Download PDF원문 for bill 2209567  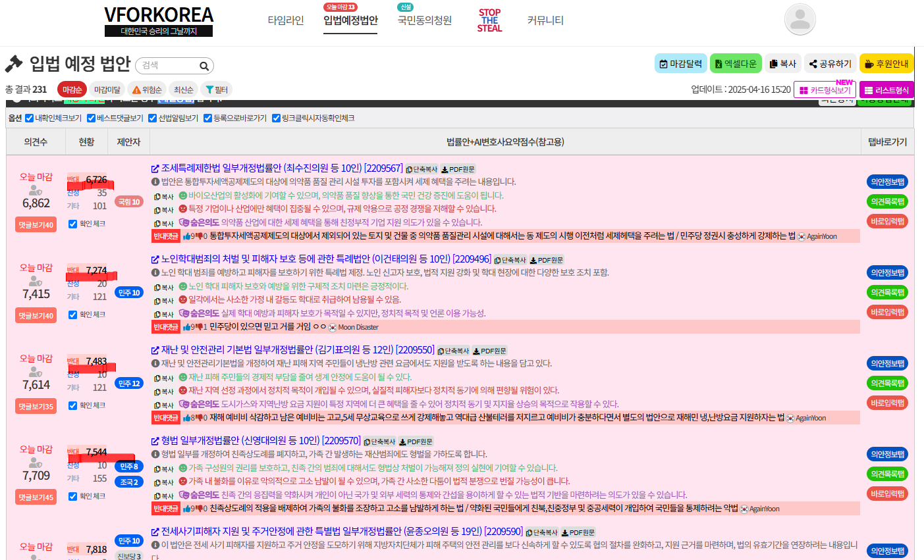[458, 169]
